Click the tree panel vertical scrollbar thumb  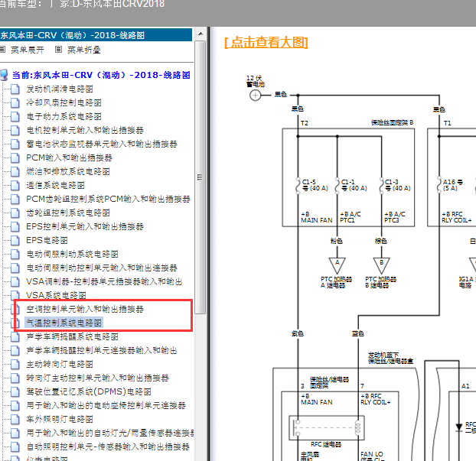coord(200,177)
